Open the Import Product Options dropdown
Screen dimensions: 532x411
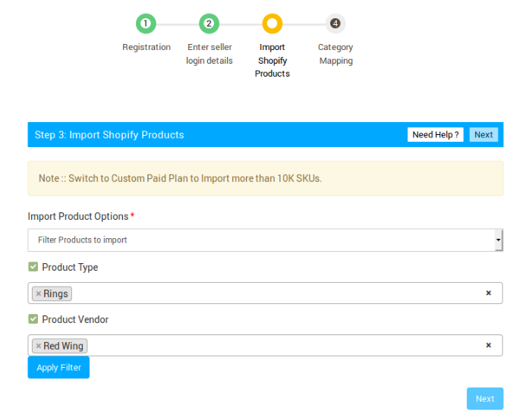click(266, 240)
